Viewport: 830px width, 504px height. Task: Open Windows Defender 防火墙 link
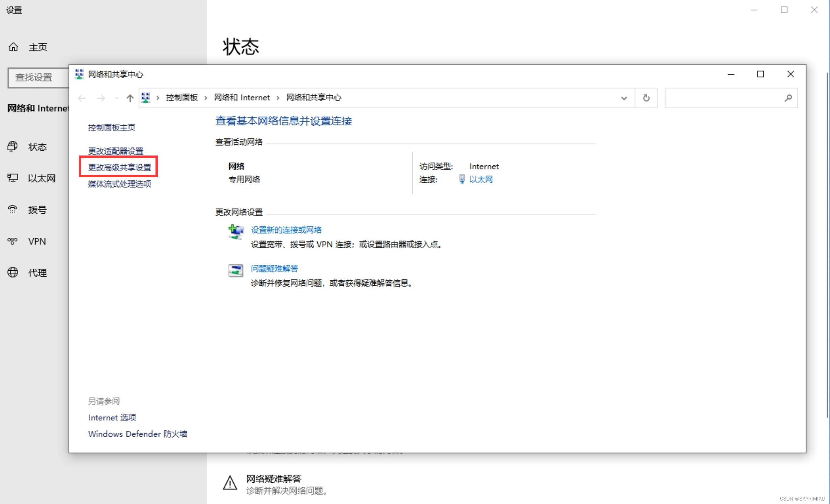pyautogui.click(x=138, y=434)
